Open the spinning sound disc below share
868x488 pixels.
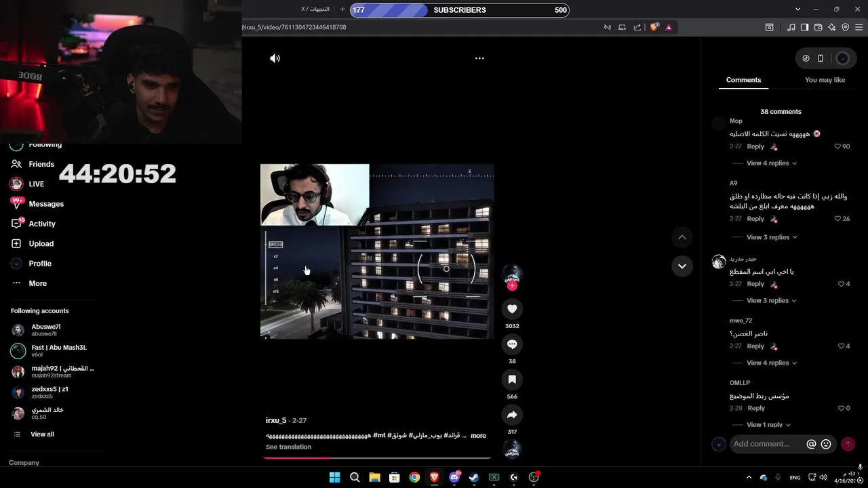click(x=512, y=449)
